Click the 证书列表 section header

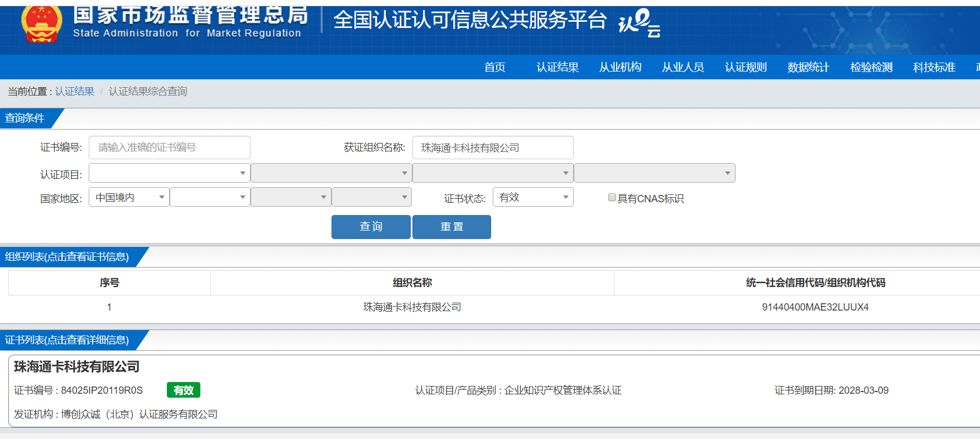coord(67,340)
